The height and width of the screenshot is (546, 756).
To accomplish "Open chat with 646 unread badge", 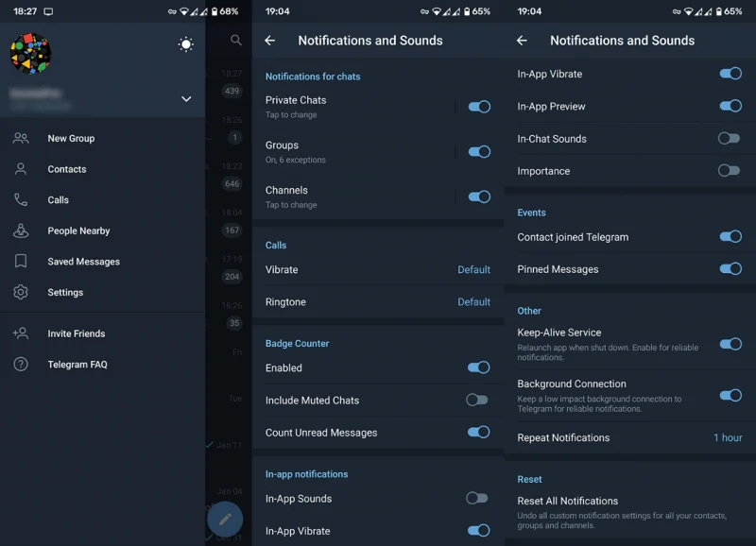I will 232,183.
